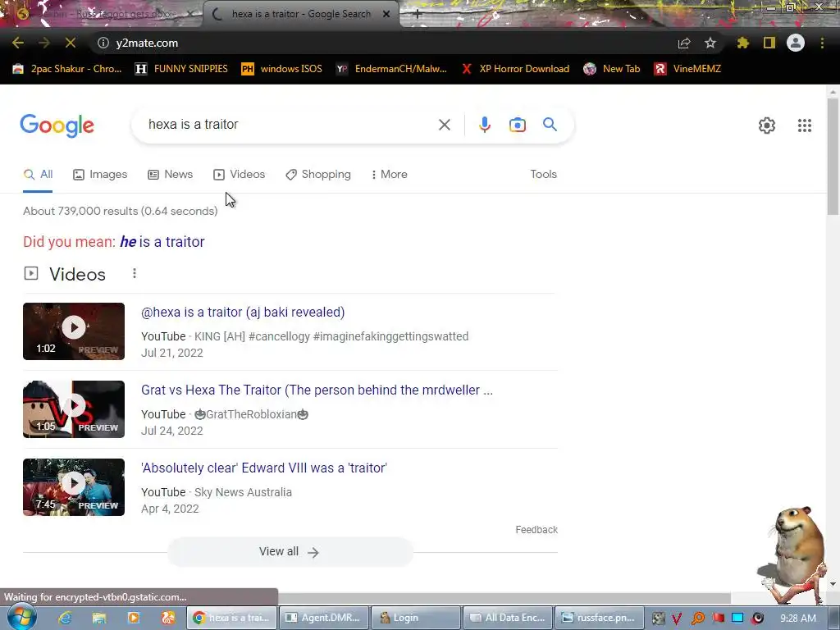Switch to the 'hexa is a traitor' browser tab
This screenshot has height=630, width=840.
coord(300,14)
